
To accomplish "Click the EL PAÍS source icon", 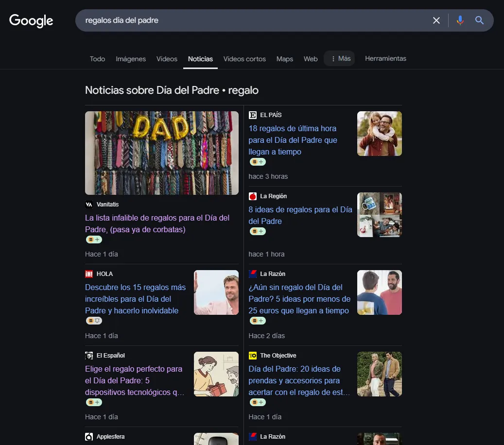I will pos(253,115).
